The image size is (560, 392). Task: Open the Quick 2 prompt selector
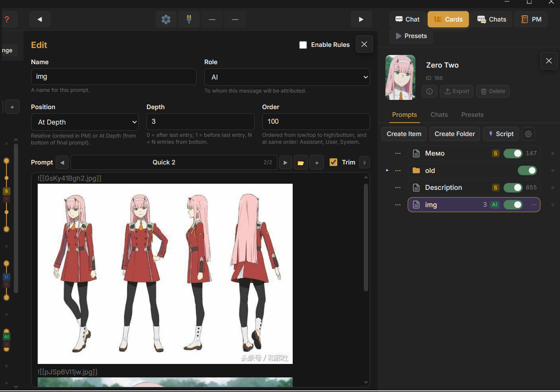[174, 163]
